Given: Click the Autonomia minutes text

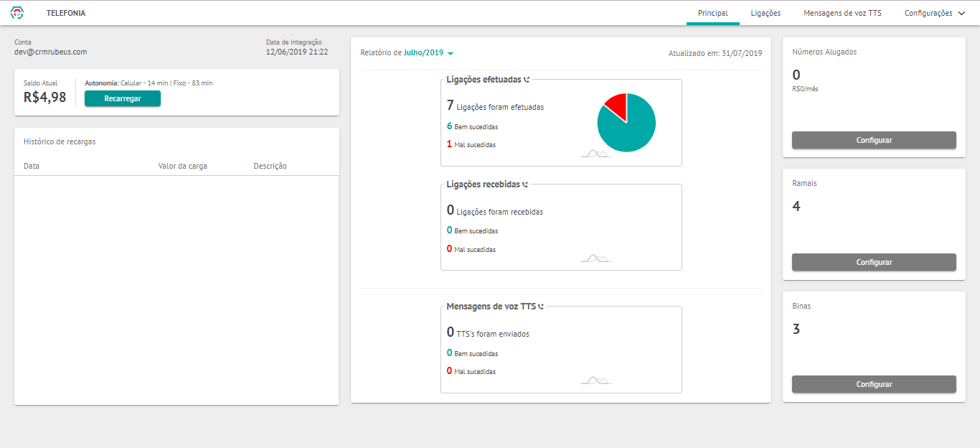Looking at the screenshot, I should pos(149,83).
